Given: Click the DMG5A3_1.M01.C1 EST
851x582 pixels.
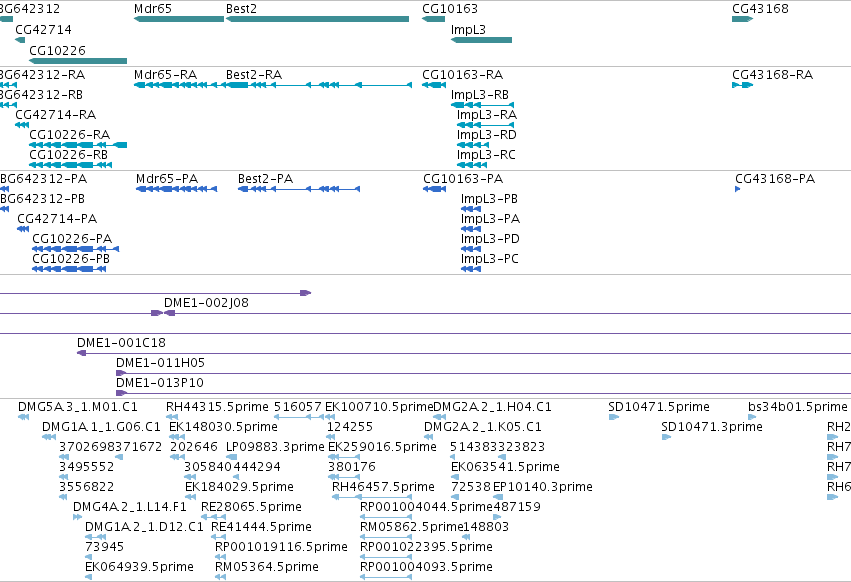Looking at the screenshot, I should pyautogui.click(x=23, y=417).
